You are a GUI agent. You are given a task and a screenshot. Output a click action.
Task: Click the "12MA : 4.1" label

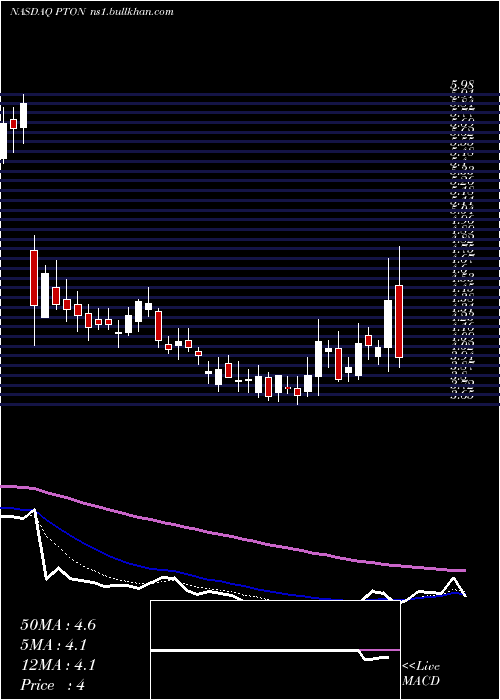click(x=58, y=665)
